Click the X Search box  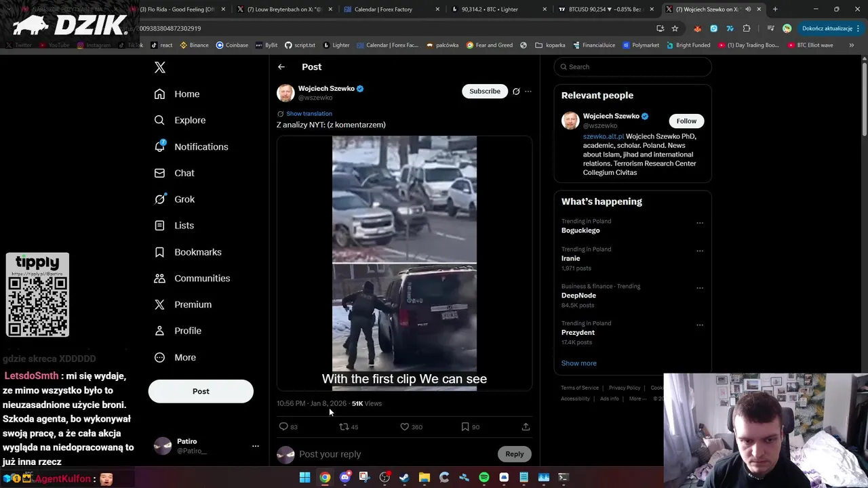click(633, 66)
